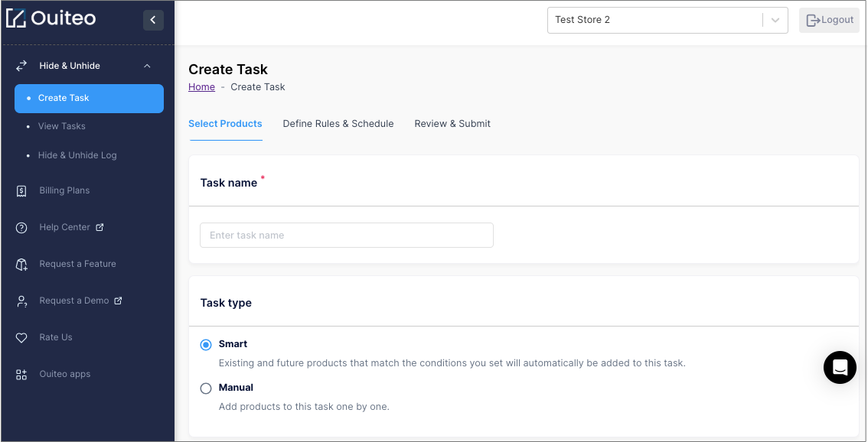Switch to the Select Products tab

point(225,124)
